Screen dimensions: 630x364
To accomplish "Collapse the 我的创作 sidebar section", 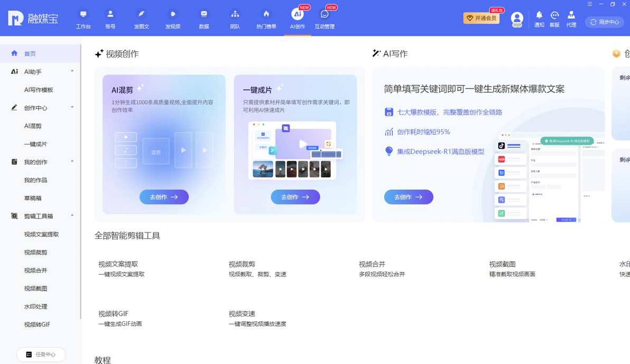I will 72,162.
